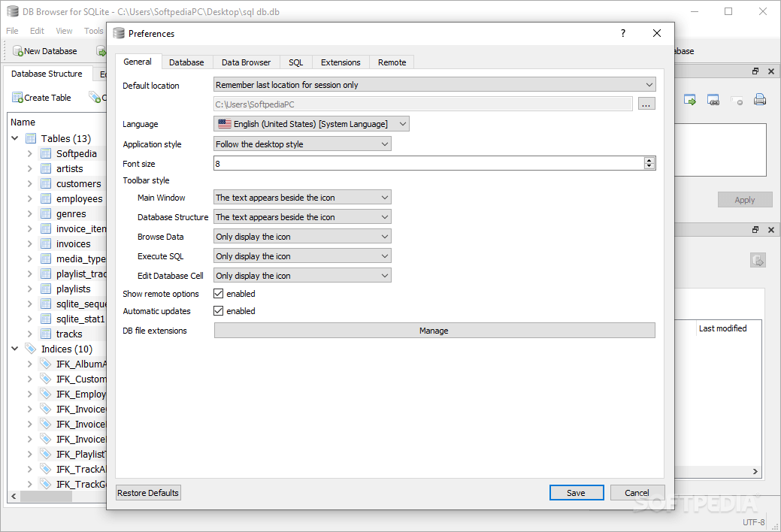Click the tree's horizontal scrollbar thumb

click(47, 496)
